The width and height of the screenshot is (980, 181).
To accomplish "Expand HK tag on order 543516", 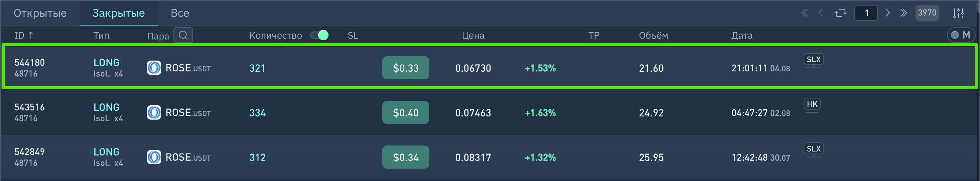I will (812, 104).
